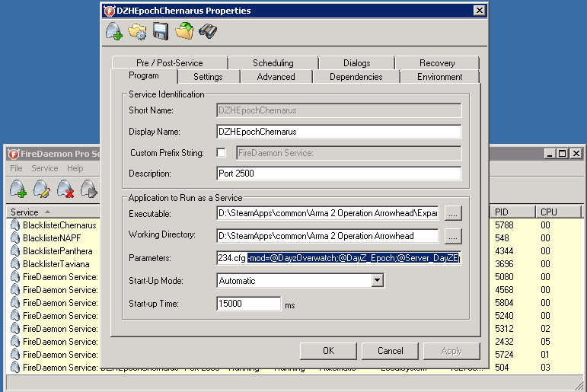
Task: Select the BlacklisterChernarus service icon
Action: click(15, 225)
